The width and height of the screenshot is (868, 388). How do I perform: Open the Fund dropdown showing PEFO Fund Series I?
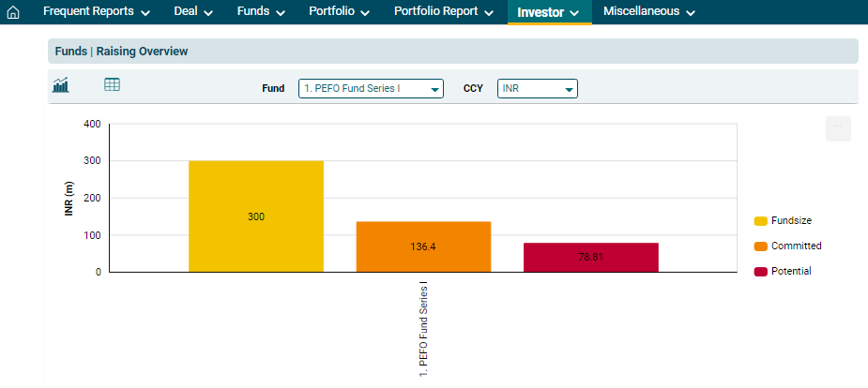[x=371, y=88]
